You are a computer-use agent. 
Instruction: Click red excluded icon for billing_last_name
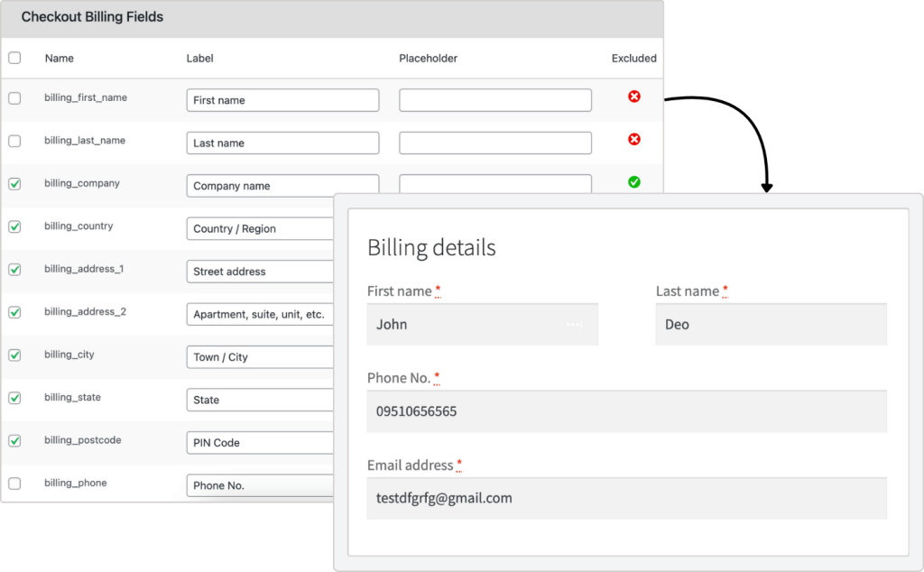(634, 139)
